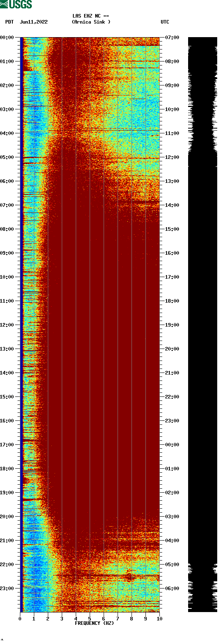
Task: Click the 12:00 UTC time label
Action: (x=172, y=157)
